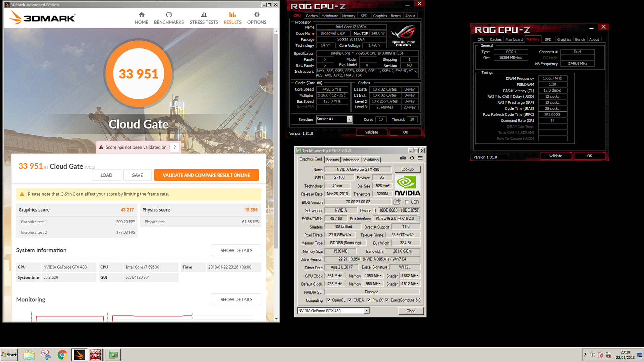This screenshot has width=644, height=362.
Task: Open the HOME section in 3DMark
Action: pos(141,18)
